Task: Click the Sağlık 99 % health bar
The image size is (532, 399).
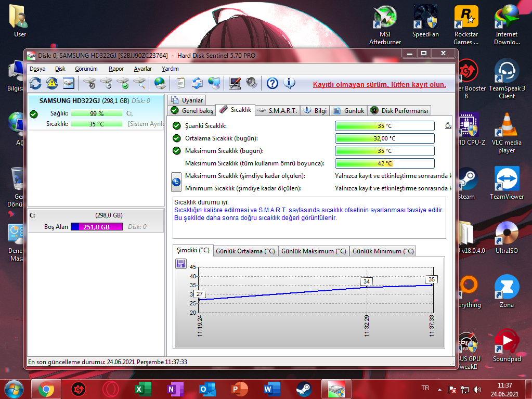Action: 97,113
